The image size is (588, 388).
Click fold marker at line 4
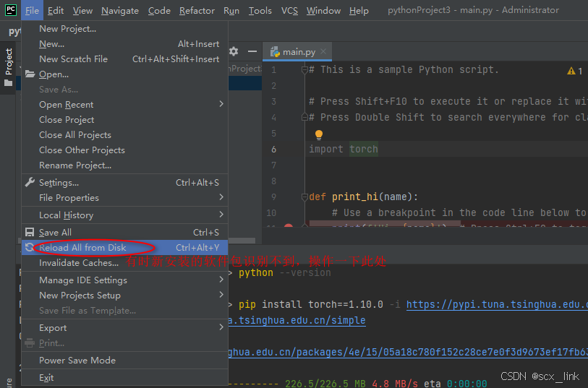[x=304, y=117]
